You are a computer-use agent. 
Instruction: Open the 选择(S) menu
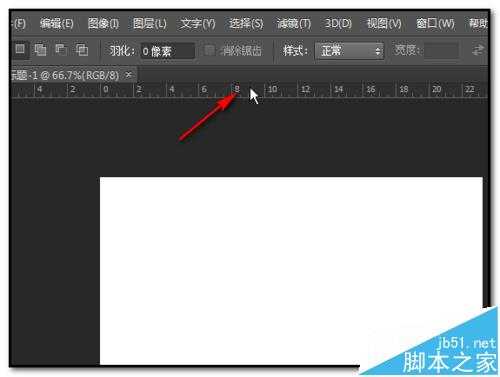[x=246, y=24]
